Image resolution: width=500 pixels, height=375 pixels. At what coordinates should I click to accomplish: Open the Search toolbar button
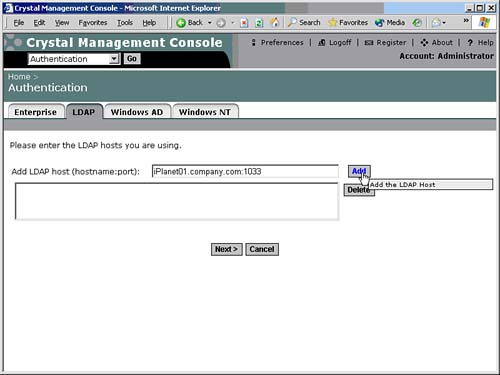click(x=304, y=22)
